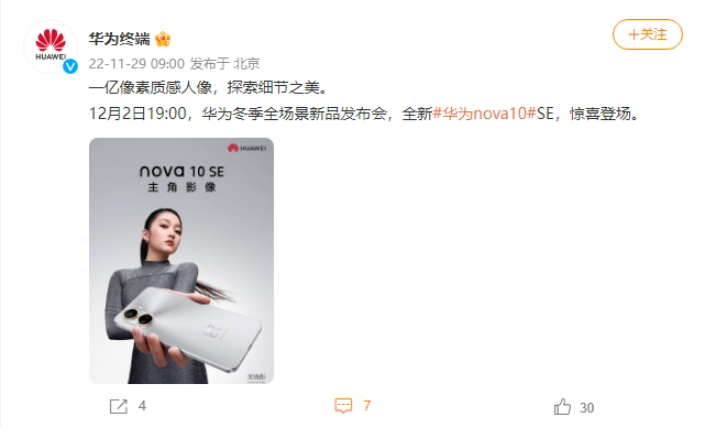711x447 pixels.
Task: Click the post text 一亿像素质感人像
Action: (x=150, y=87)
